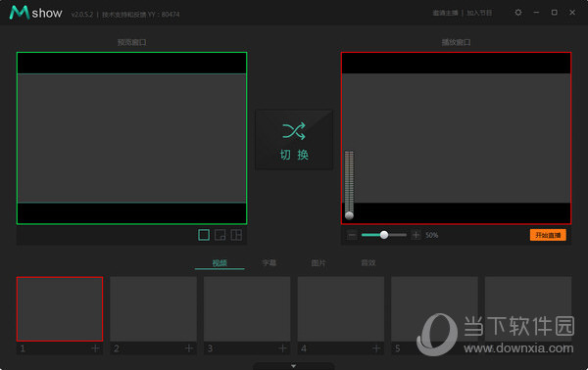Switch to the 字幕 tab

(x=269, y=263)
